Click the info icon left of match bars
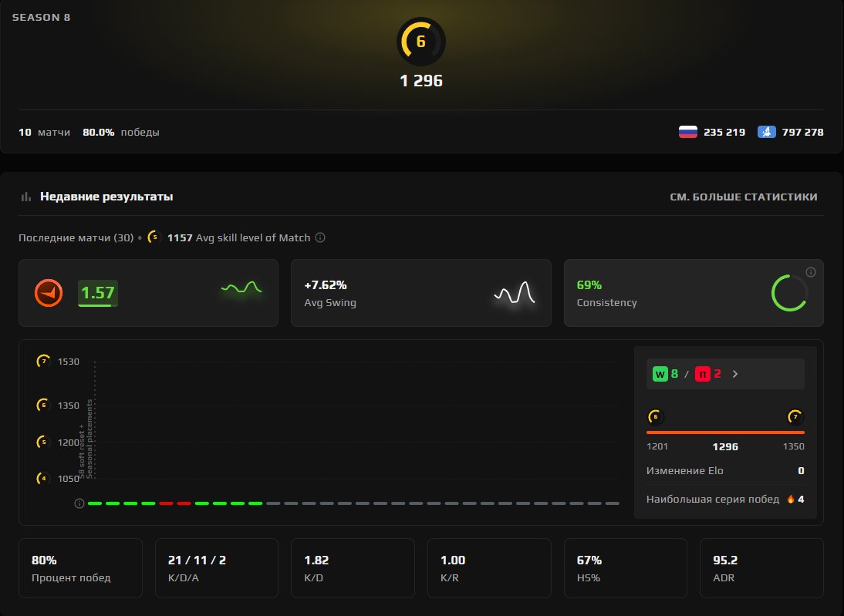Viewport: 844px width, 616px height. click(x=79, y=503)
